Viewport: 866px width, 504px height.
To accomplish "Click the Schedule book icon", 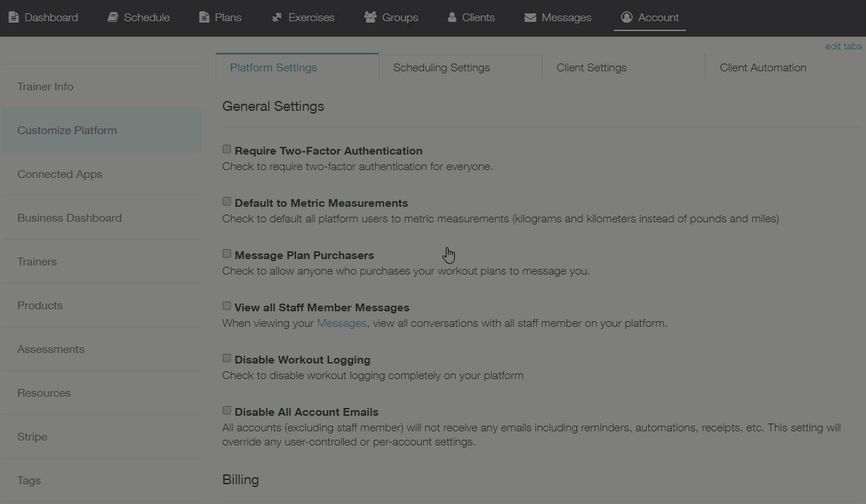I will point(113,17).
